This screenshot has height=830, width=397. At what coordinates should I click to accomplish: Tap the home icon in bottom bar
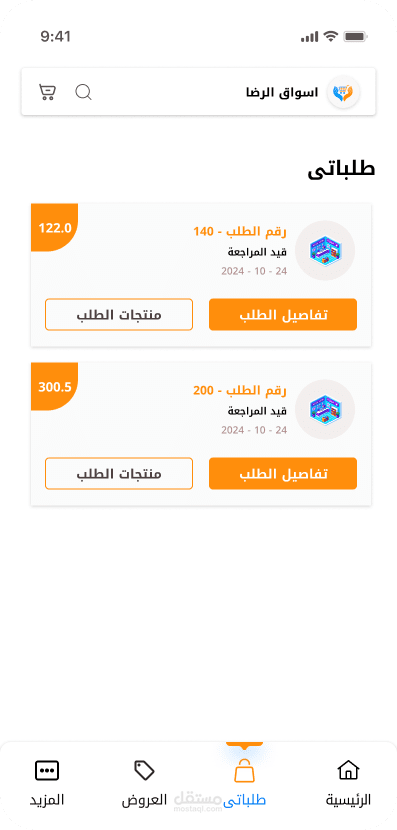348,770
